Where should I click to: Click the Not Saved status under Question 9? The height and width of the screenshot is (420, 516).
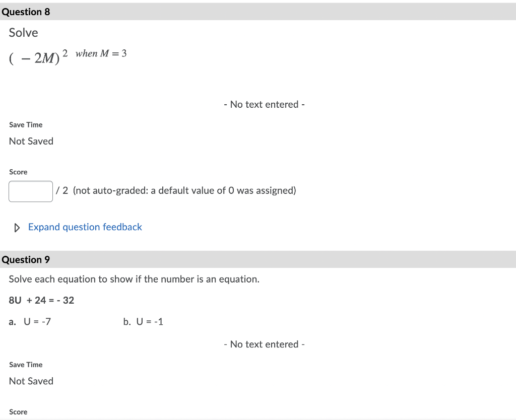pos(31,381)
